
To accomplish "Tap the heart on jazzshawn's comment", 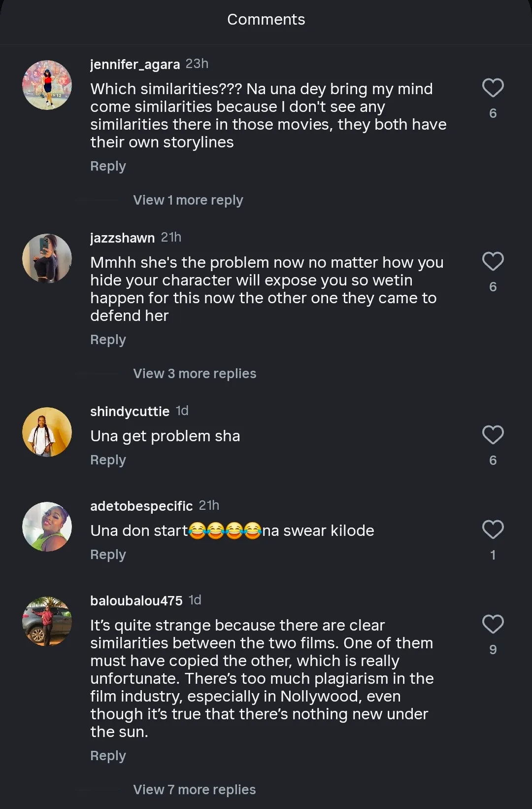I will [493, 261].
